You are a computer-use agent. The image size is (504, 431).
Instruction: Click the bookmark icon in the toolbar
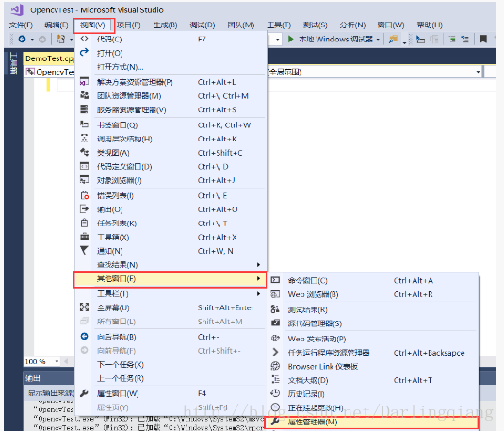(482, 40)
